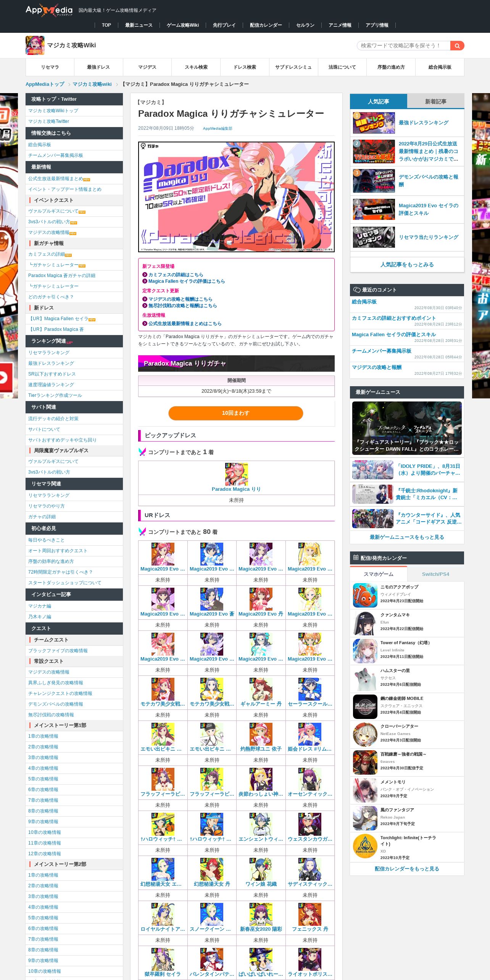
Task: Click the Paradox Magica りり gacha banner image
Action: [236, 197]
